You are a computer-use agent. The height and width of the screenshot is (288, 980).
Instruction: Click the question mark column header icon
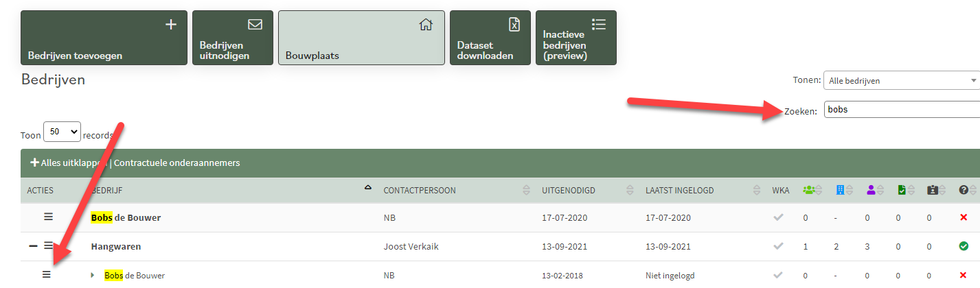(963, 190)
